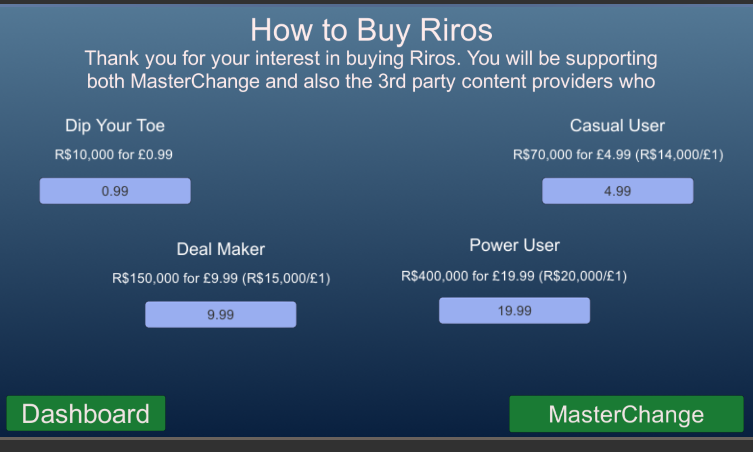Image resolution: width=753 pixels, height=452 pixels.
Task: Select the 19.99 Power User button
Action: pos(514,311)
